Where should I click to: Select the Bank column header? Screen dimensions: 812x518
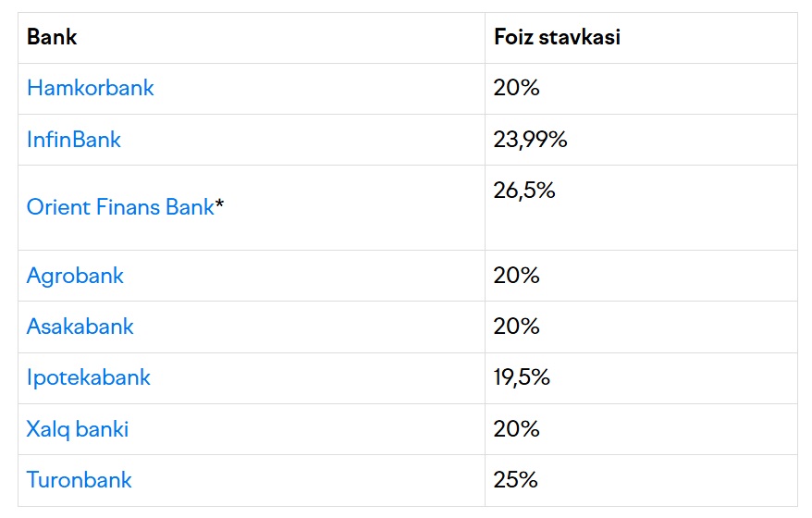[52, 37]
